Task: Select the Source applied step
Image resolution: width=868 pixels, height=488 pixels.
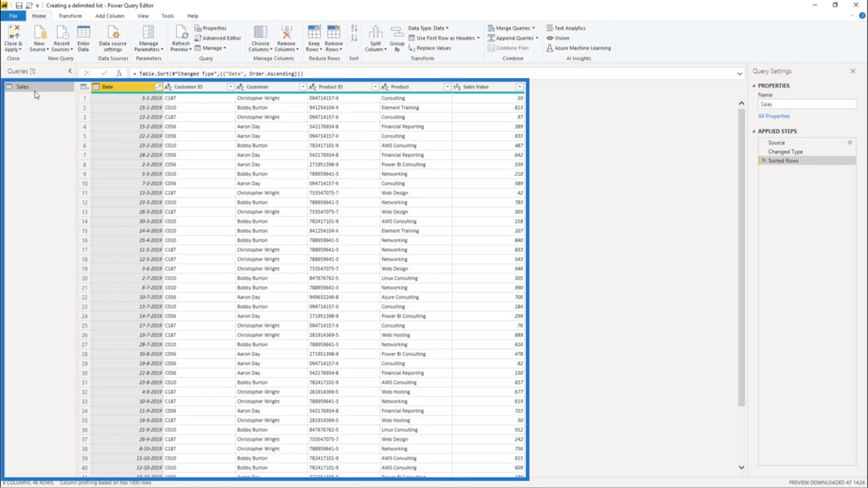Action: click(x=807, y=143)
